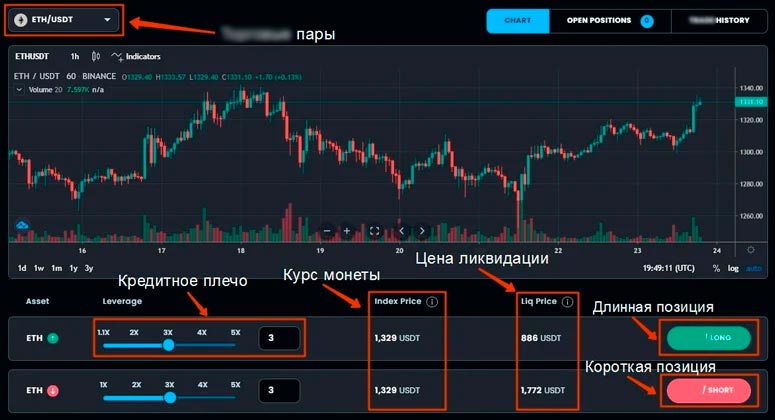Image resolution: width=775 pixels, height=420 pixels.
Task: Click the Liq Price info icon
Action: click(567, 301)
